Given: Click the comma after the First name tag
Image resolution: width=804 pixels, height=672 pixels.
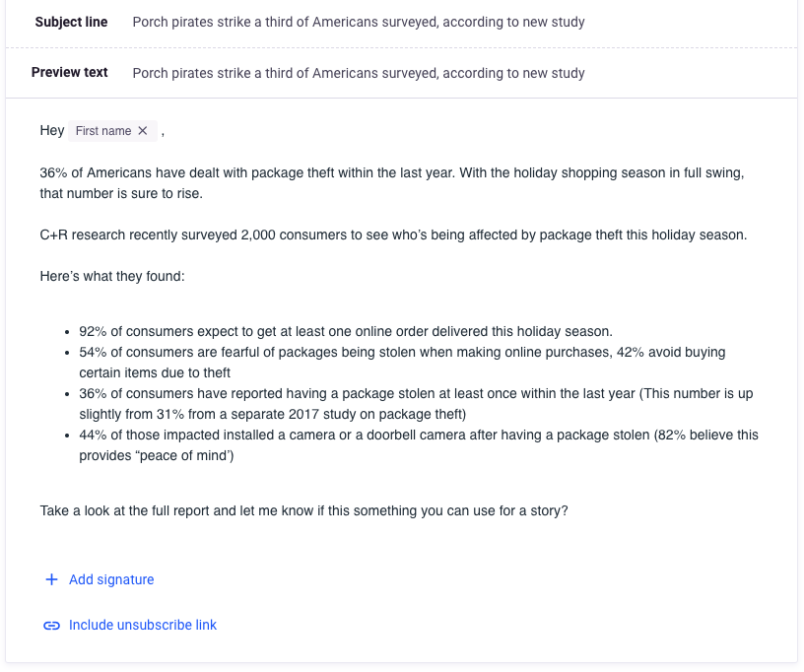Looking at the screenshot, I should [163, 132].
